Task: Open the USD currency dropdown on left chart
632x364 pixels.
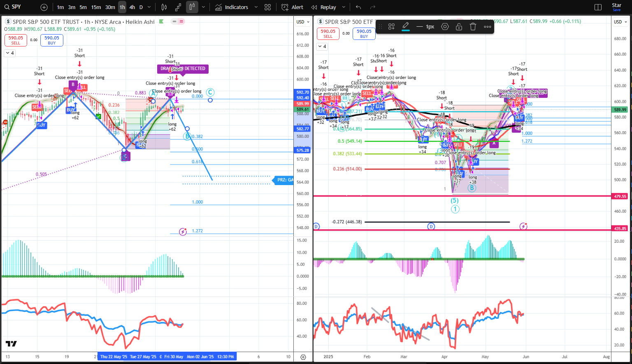Action: click(303, 22)
